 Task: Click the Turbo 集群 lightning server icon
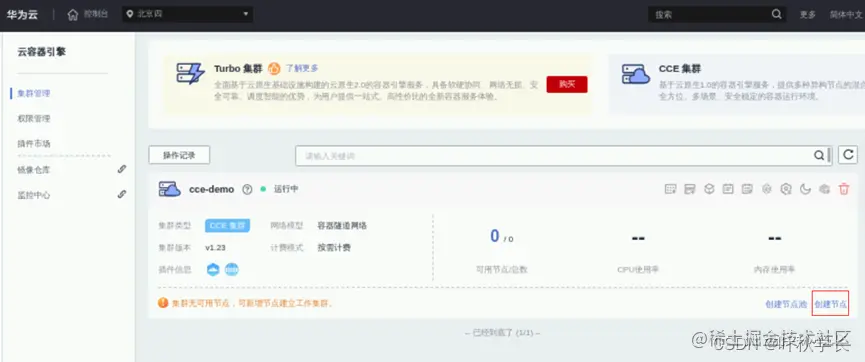[x=190, y=73]
